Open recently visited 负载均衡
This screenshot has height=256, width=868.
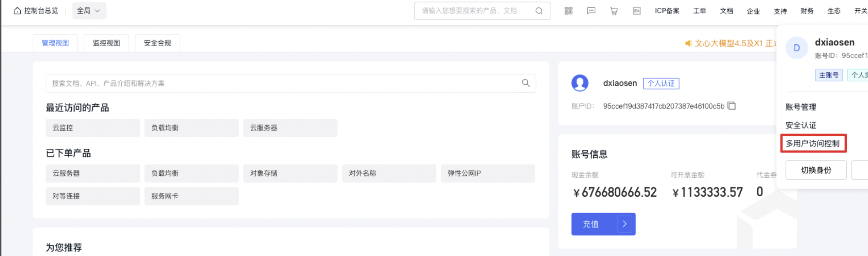pyautogui.click(x=192, y=128)
